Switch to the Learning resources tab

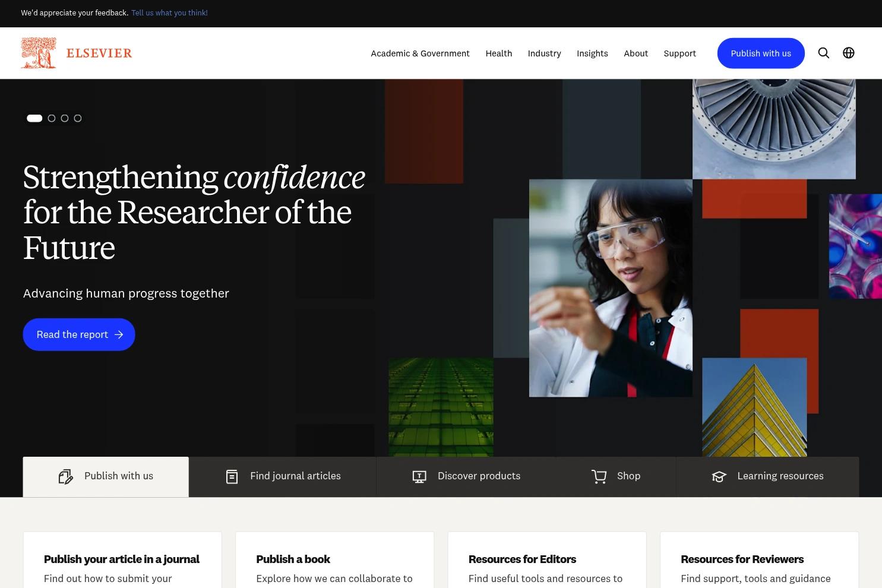(x=767, y=476)
